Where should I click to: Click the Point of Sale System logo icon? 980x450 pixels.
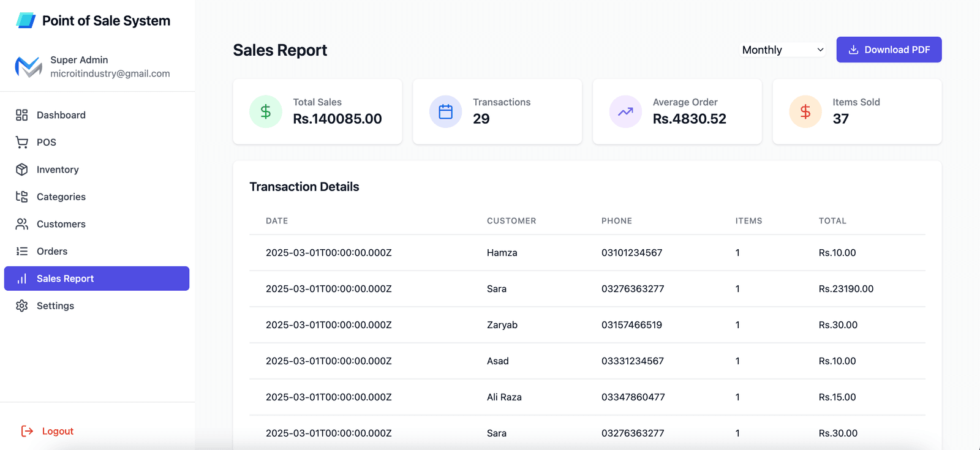click(x=26, y=20)
